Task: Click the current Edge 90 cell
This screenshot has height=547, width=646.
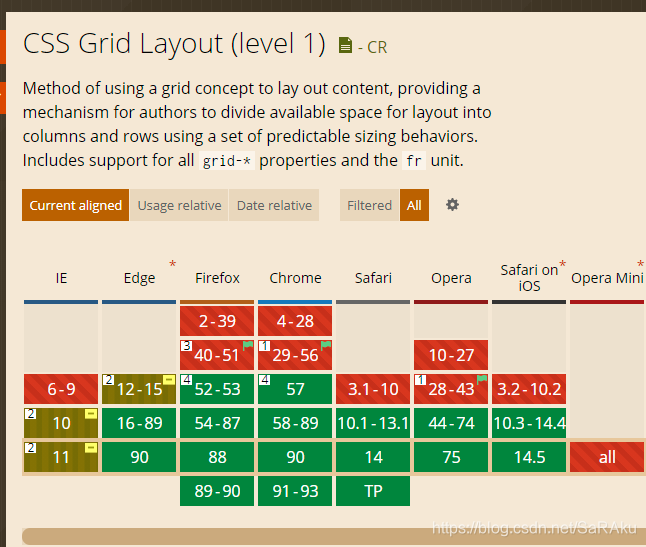Action: pos(139,457)
